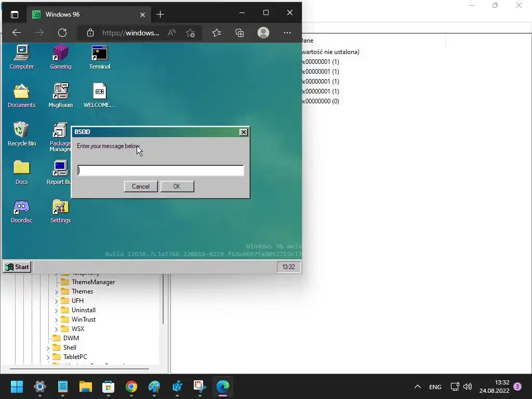This screenshot has height=399, width=532.
Task: Click the registry tree horizontal scrollbar
Action: (79, 368)
